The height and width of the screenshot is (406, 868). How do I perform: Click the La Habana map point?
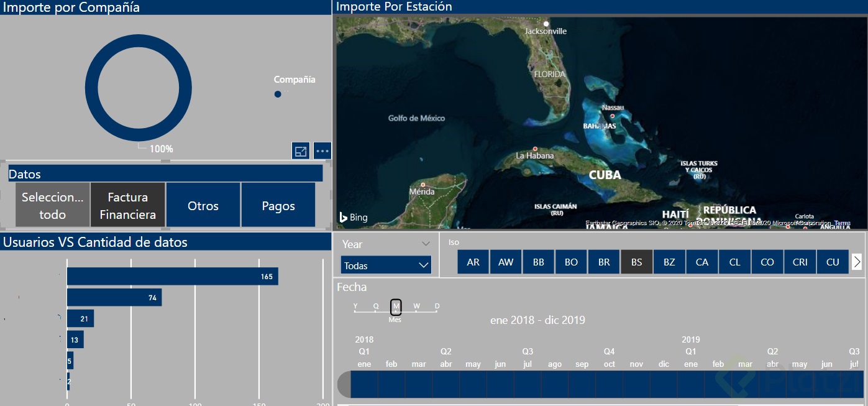click(x=535, y=148)
